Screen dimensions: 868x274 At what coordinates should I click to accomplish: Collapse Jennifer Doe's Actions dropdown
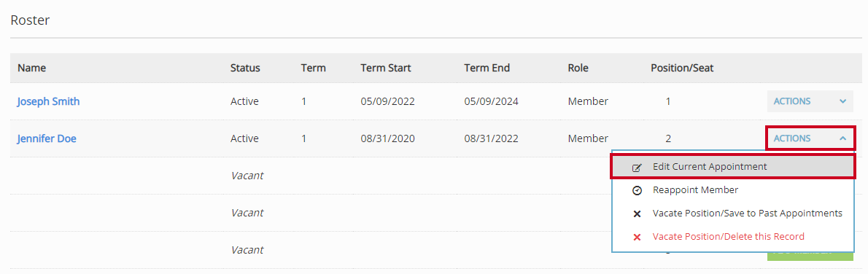click(x=810, y=138)
